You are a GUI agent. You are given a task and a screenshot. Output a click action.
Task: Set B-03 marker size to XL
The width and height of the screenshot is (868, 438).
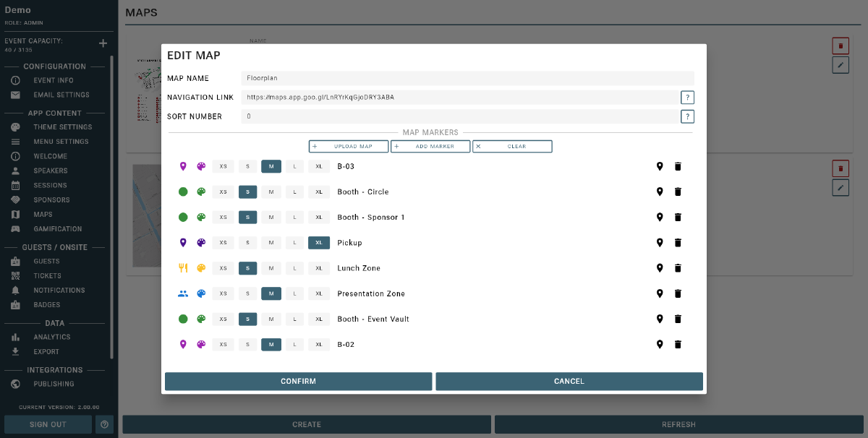(x=319, y=166)
